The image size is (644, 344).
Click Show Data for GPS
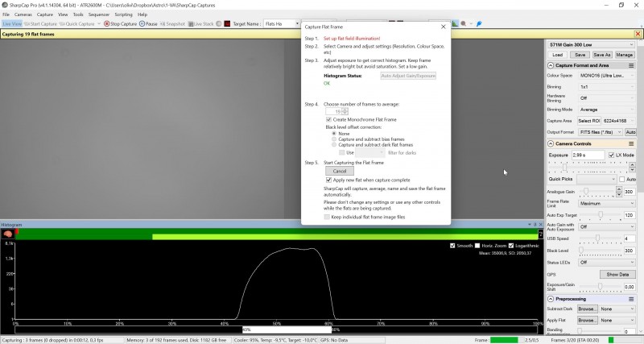pyautogui.click(x=617, y=275)
